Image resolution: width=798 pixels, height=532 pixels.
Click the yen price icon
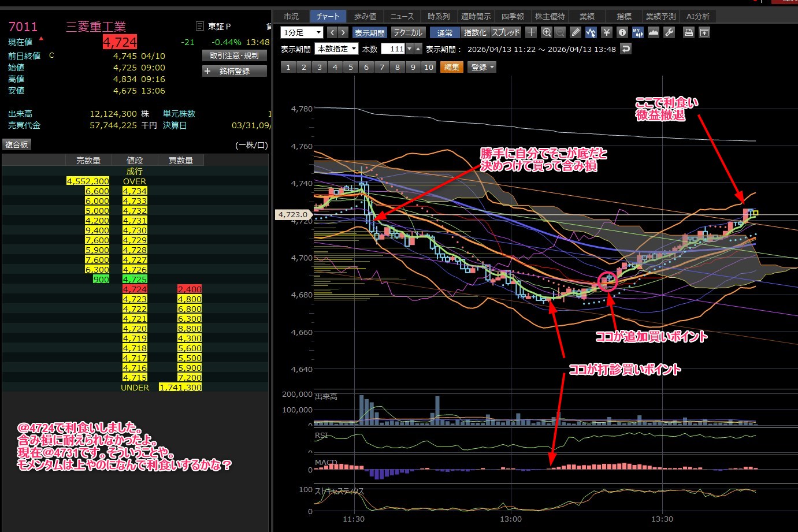[606, 32]
